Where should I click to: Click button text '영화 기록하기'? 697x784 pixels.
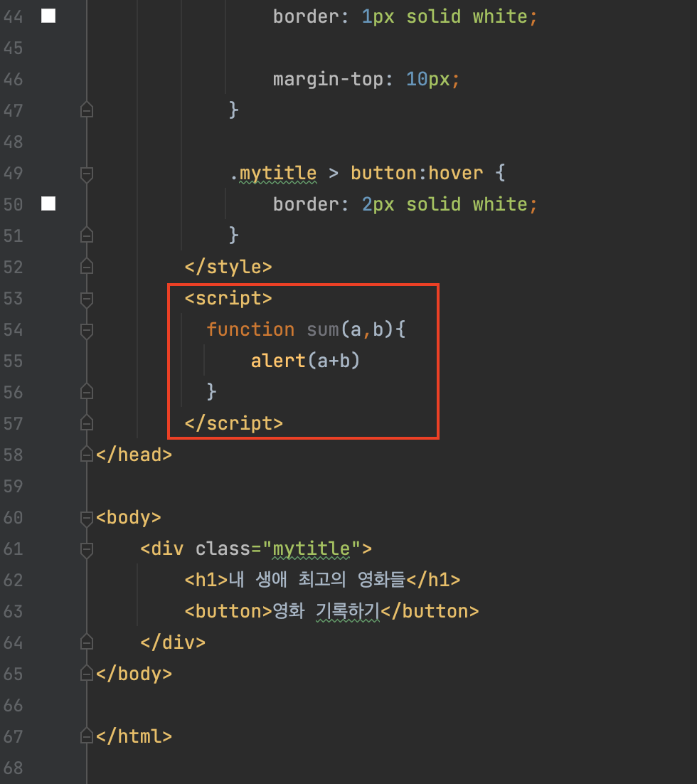tap(326, 611)
